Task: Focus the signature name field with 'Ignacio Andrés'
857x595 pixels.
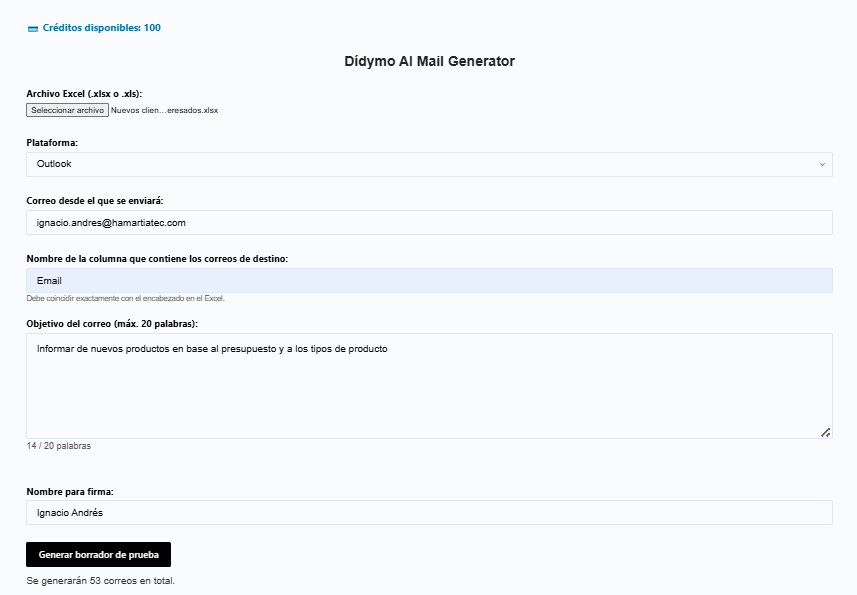Action: (x=429, y=513)
